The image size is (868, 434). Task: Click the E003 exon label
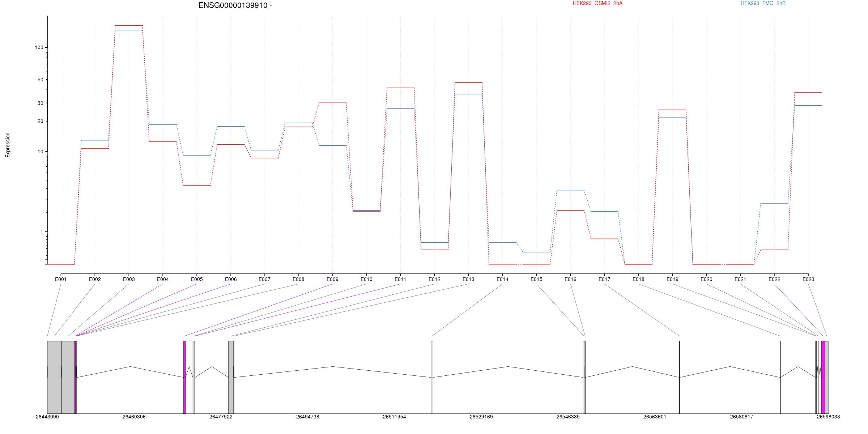[x=129, y=279]
